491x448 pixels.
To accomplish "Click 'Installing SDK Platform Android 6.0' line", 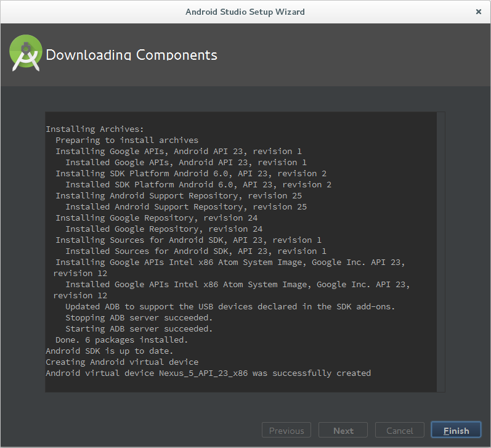I will pyautogui.click(x=191, y=174).
